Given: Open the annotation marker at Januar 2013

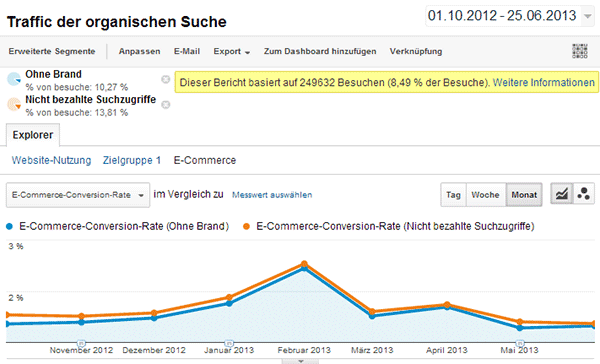Looking at the screenshot, I should coord(229,343).
